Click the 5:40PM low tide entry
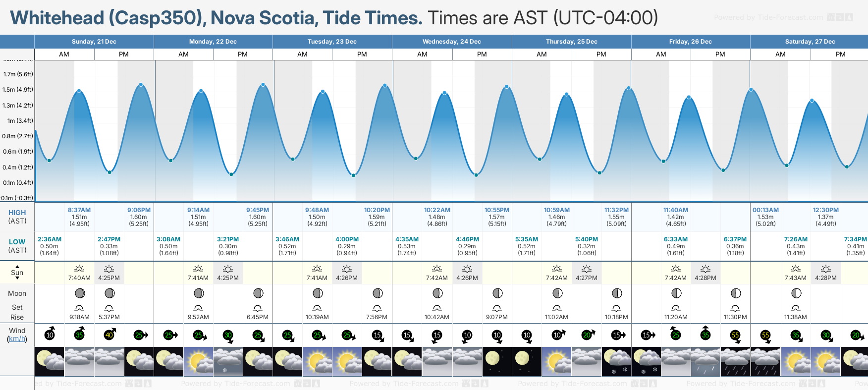 (x=586, y=246)
